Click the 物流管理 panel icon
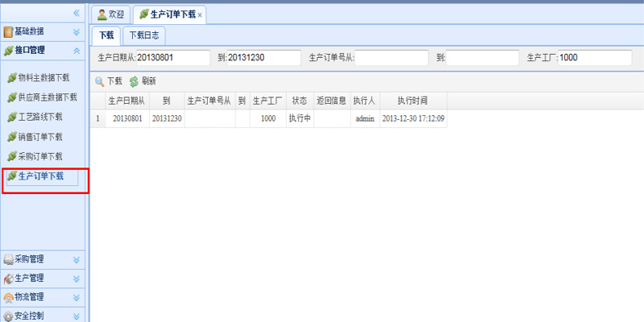This screenshot has width=644, height=322. tap(8, 297)
